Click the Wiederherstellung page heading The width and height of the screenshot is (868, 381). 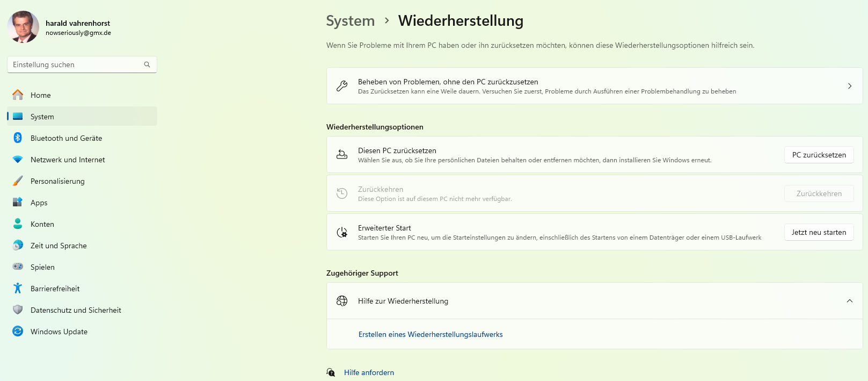coord(461,21)
